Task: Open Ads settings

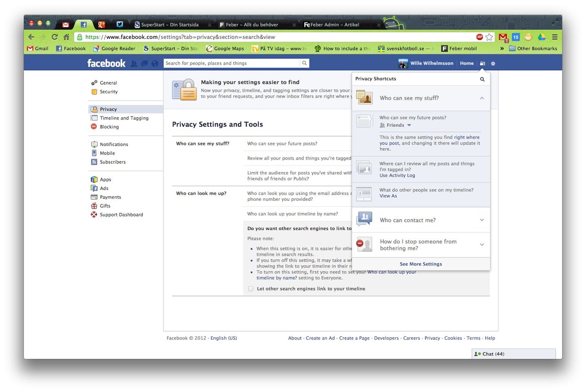Action: coord(104,188)
